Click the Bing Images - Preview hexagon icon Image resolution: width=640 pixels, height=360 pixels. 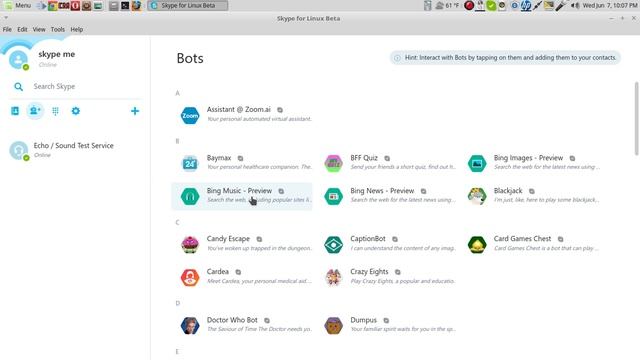[x=477, y=163]
